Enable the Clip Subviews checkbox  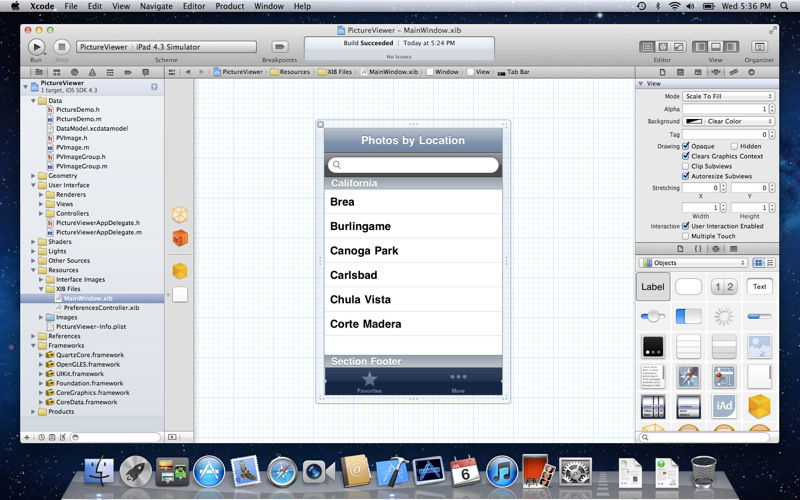pos(685,166)
